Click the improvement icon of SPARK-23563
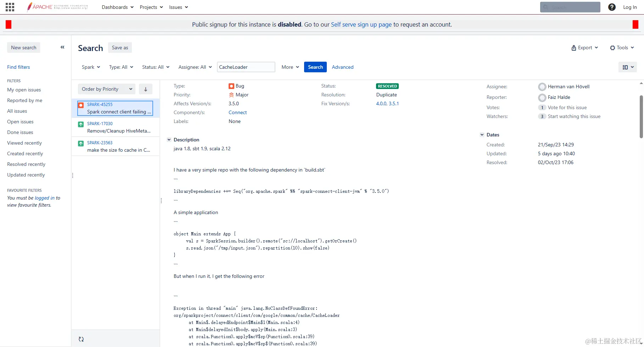This screenshot has width=644, height=347. coord(81,144)
